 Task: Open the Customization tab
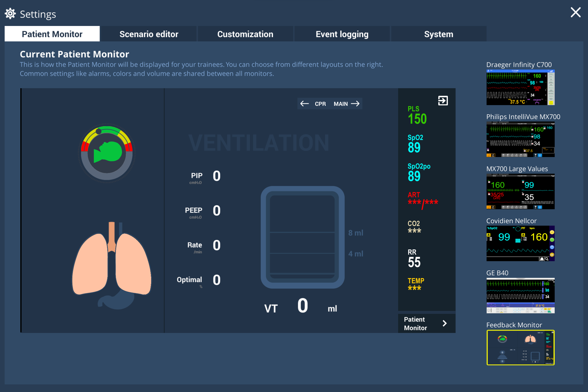coord(245,34)
